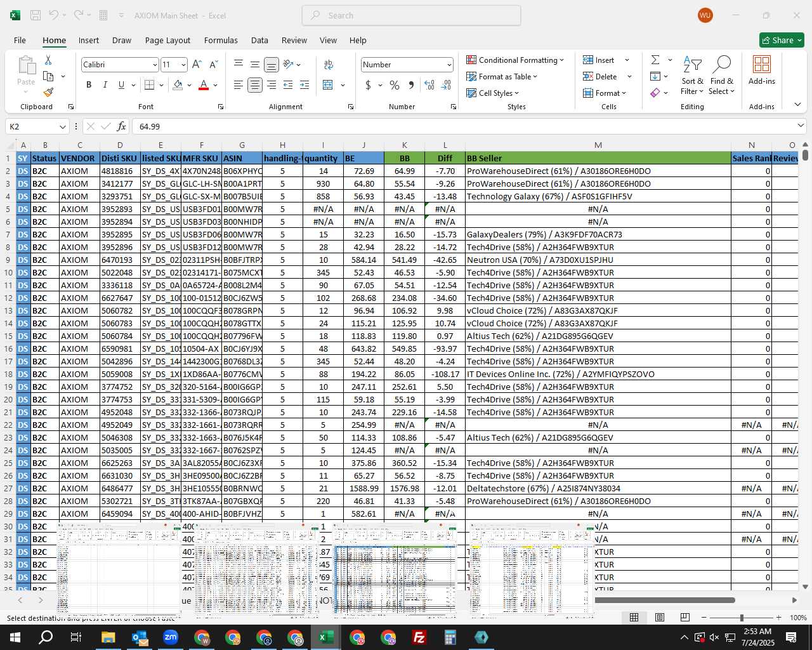Switch to the Formulas tab

click(221, 40)
